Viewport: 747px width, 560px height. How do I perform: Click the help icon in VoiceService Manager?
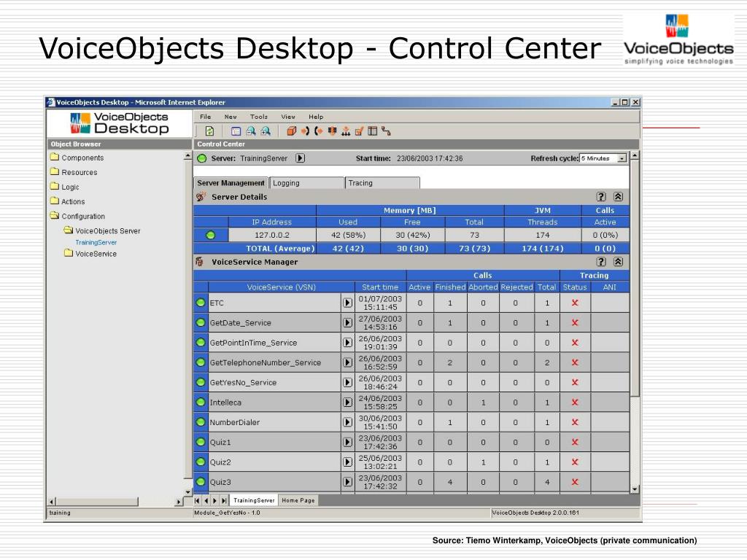tap(601, 262)
